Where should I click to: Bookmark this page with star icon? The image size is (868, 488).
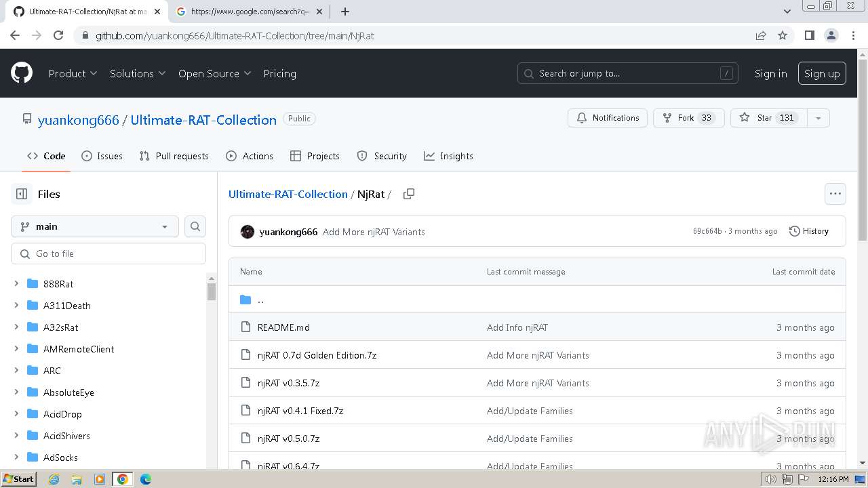783,35
